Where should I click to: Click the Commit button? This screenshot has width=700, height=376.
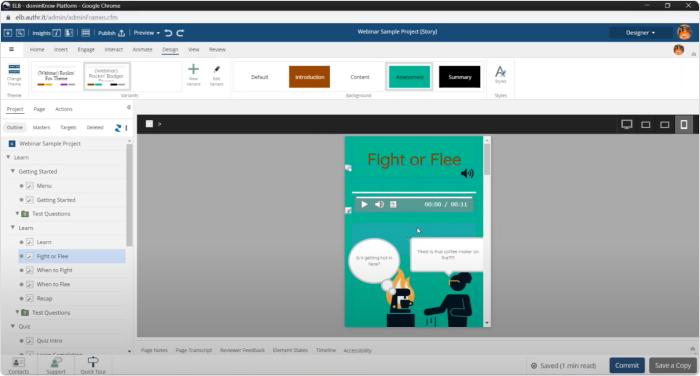627,365
